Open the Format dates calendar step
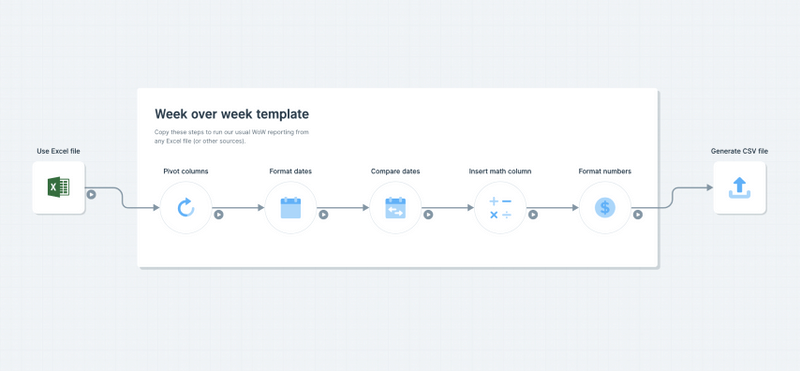Screen dimensions: 800x371 (x=291, y=208)
